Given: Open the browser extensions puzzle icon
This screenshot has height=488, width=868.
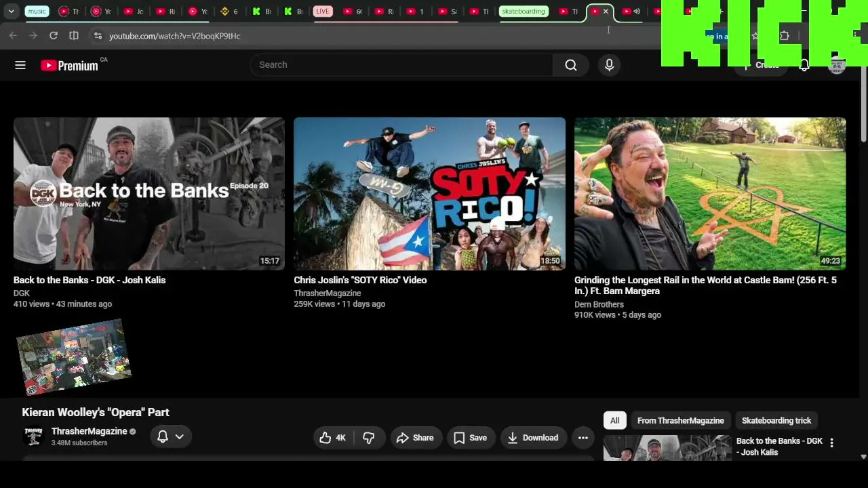Looking at the screenshot, I should [785, 36].
